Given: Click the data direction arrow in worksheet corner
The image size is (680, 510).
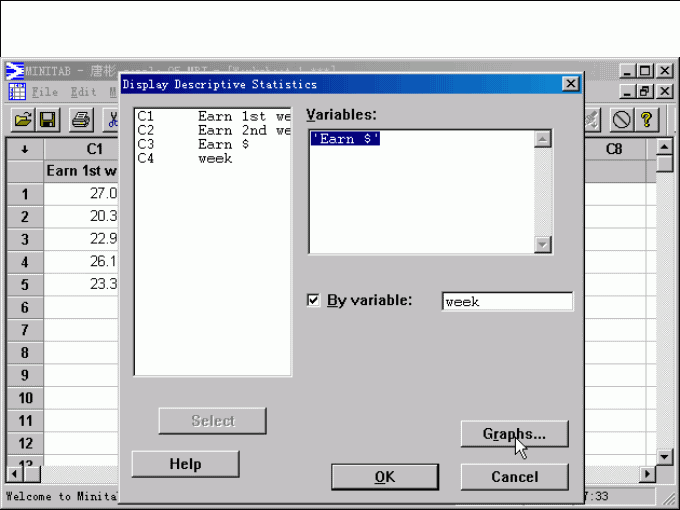Looking at the screenshot, I should coord(24,149).
